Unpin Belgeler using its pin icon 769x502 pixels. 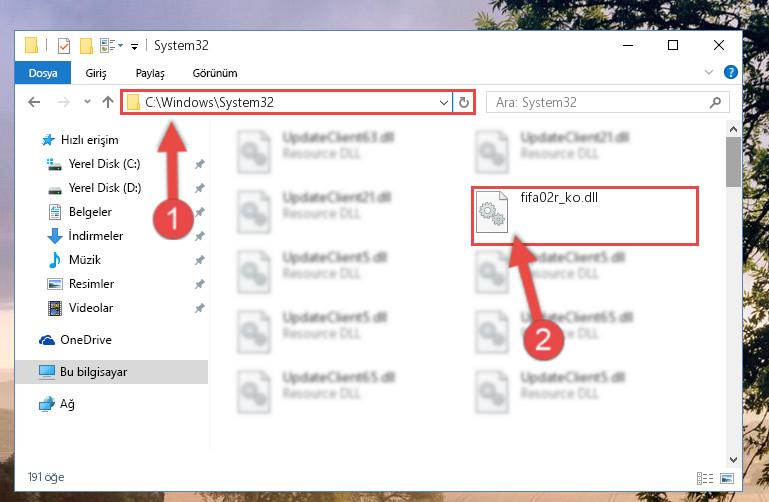(x=200, y=212)
